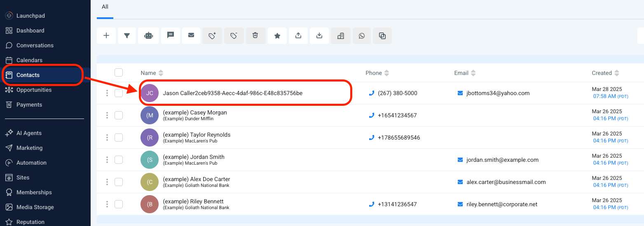Click the star review icon in toolbar
Screen dimensions: 644x226
click(277, 36)
